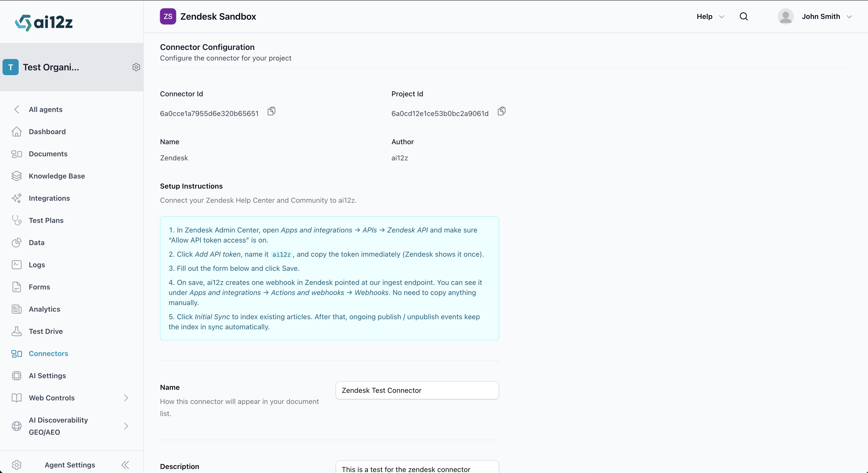Viewport: 868px width, 473px height.
Task: Click the Name value Zendesk
Action: click(x=174, y=158)
